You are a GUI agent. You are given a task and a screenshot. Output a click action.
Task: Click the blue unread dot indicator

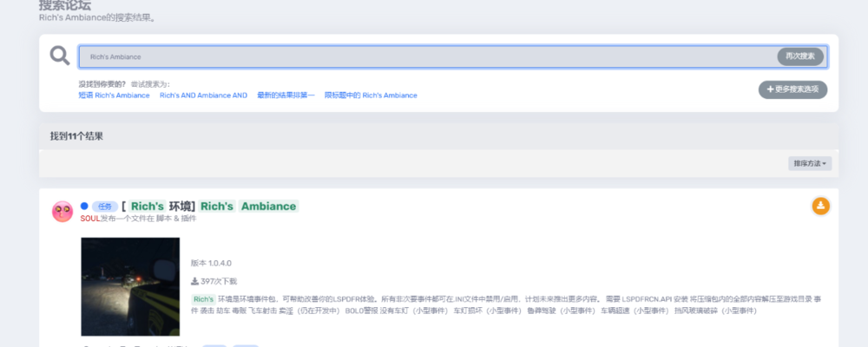click(x=84, y=206)
